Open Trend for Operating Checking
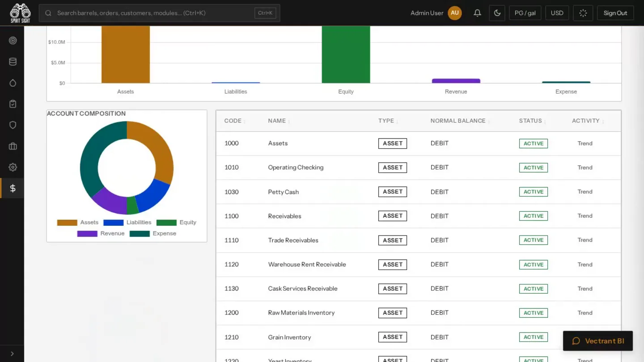The width and height of the screenshot is (644, 362). pyautogui.click(x=585, y=168)
